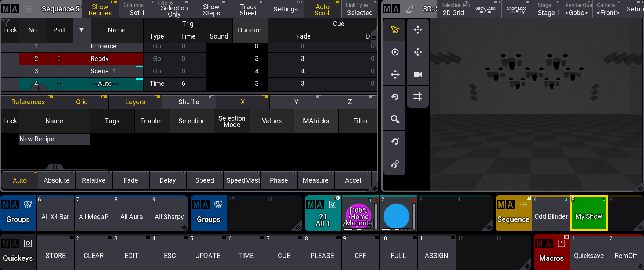
Task: Open the Camera Front dropdown
Action: point(607,9)
